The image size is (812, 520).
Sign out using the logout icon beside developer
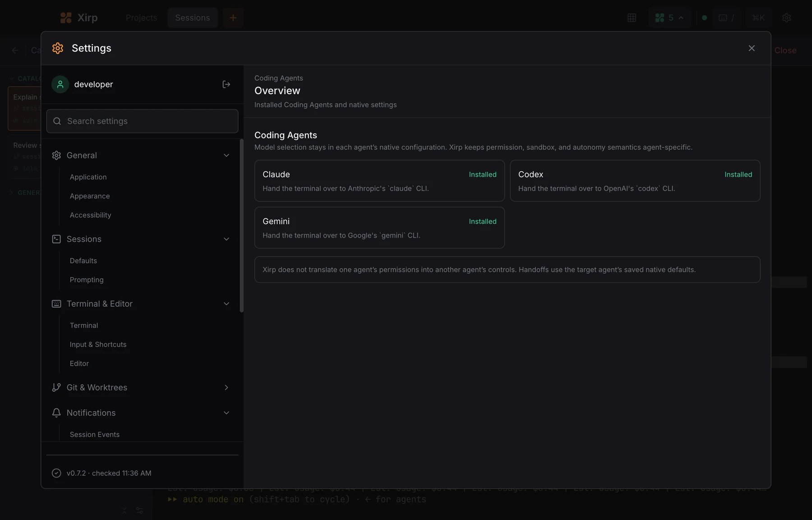coord(226,84)
